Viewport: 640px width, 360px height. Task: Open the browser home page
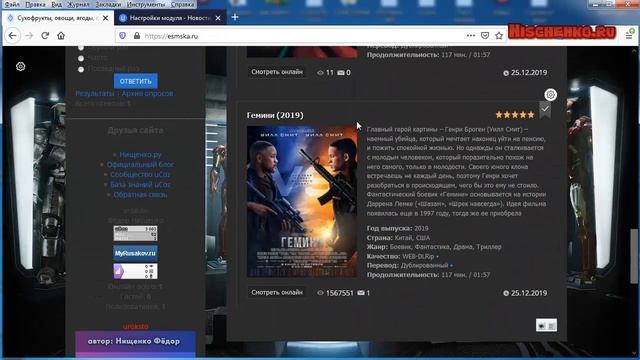(61, 36)
